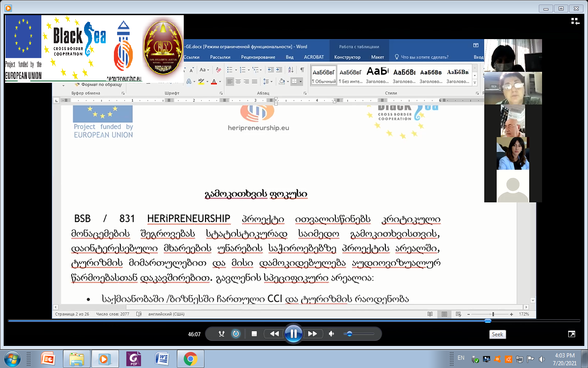Expand the borders dropdown arrow

300,82
